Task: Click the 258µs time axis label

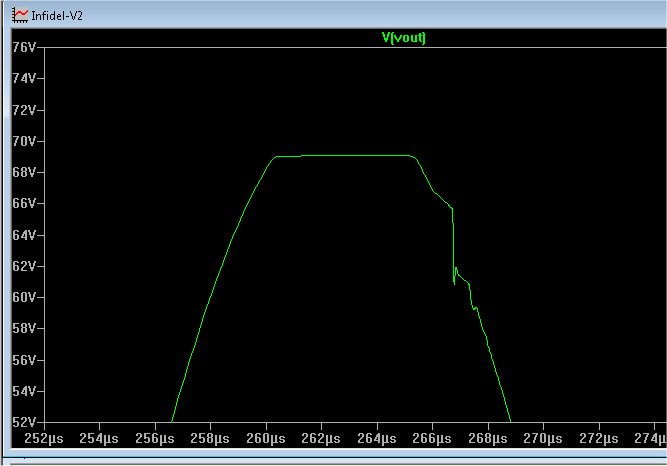Action: (210, 438)
